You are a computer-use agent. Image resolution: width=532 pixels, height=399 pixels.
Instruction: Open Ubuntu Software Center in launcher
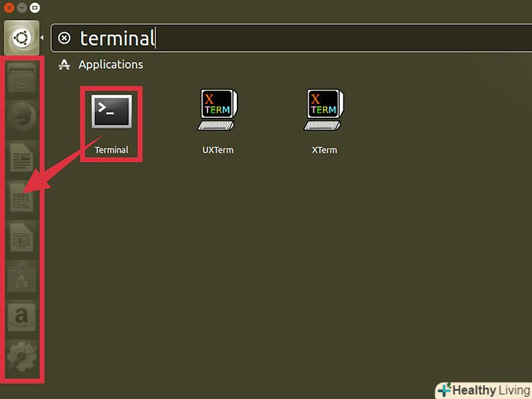[22, 278]
